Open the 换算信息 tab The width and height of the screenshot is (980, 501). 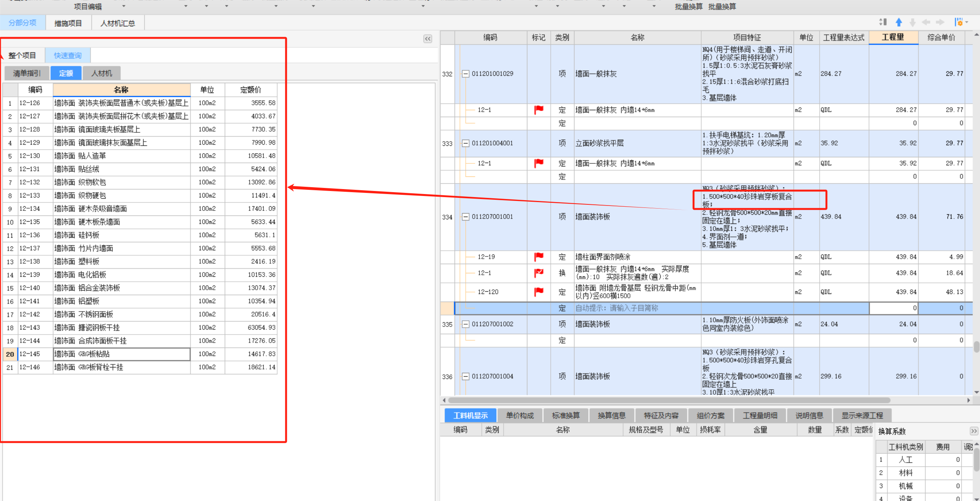tap(612, 415)
